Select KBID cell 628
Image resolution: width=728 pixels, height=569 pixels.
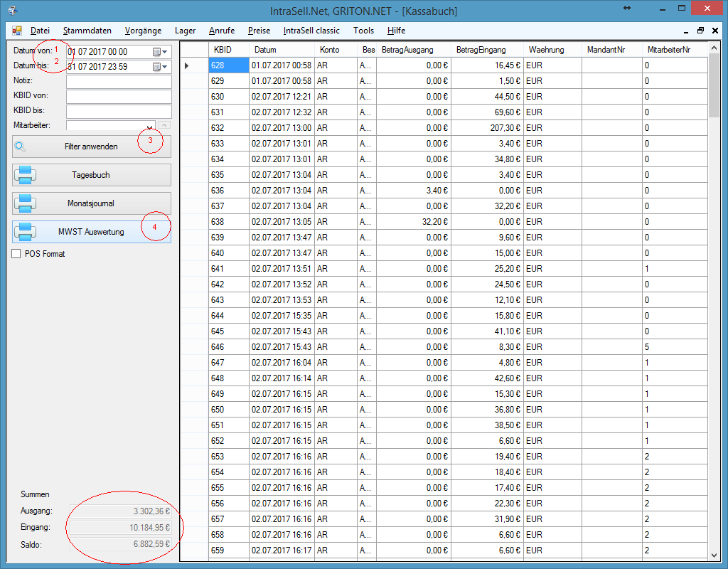[x=229, y=65]
